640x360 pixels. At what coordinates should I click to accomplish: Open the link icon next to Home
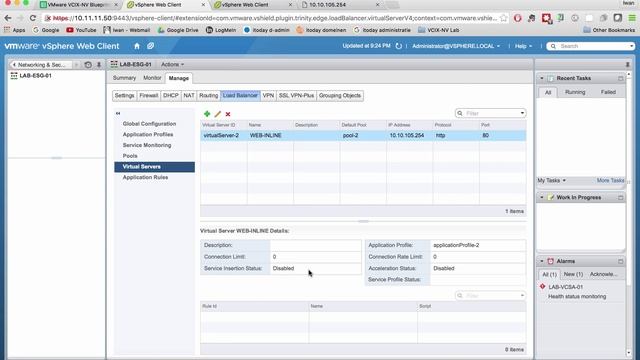pos(150,46)
